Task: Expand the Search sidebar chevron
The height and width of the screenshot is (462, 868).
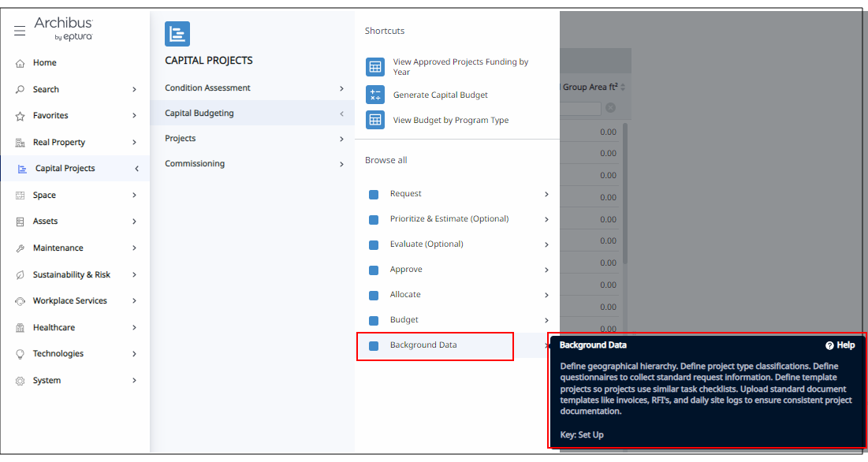Action: pyautogui.click(x=134, y=89)
